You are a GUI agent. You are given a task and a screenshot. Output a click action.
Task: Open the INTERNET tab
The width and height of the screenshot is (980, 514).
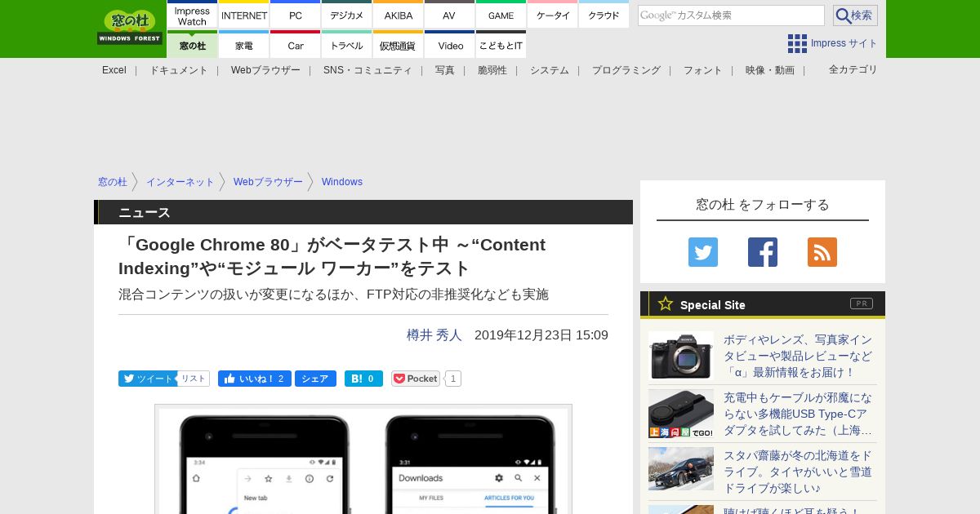(x=244, y=16)
